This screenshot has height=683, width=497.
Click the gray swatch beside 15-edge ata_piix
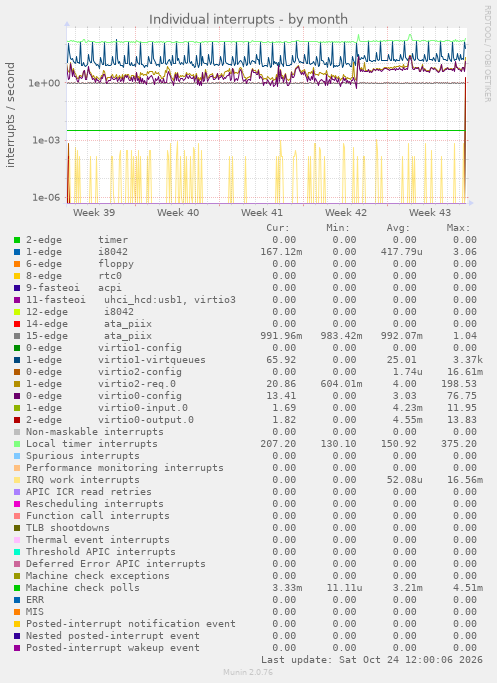pyautogui.click(x=17, y=336)
